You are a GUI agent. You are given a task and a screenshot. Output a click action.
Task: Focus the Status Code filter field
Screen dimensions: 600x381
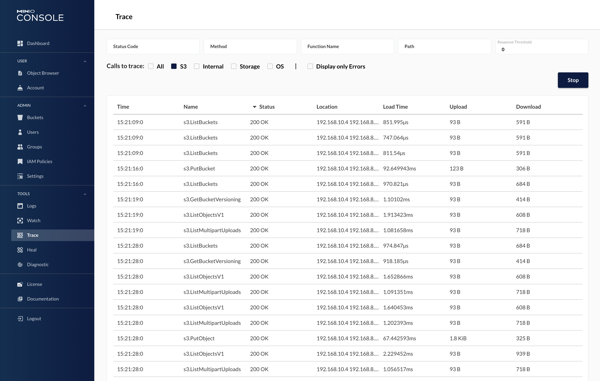[153, 46]
